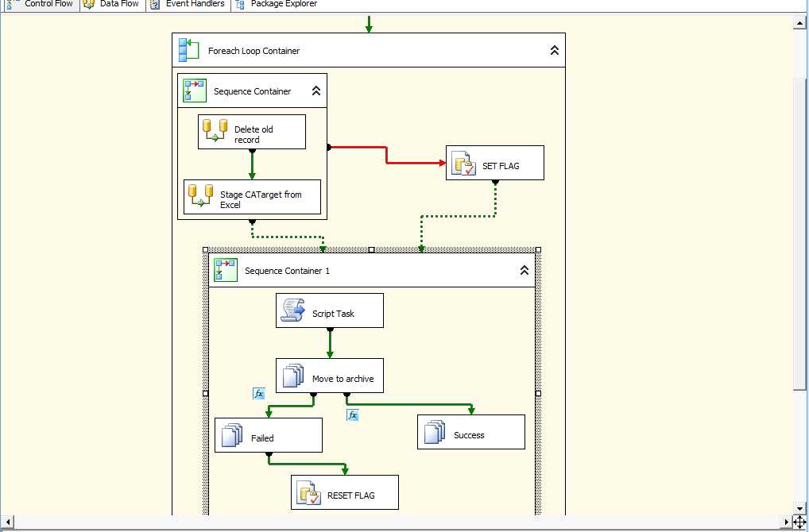Click the Sequence Container 1 icon
This screenshot has height=532, width=809.
coord(226,270)
